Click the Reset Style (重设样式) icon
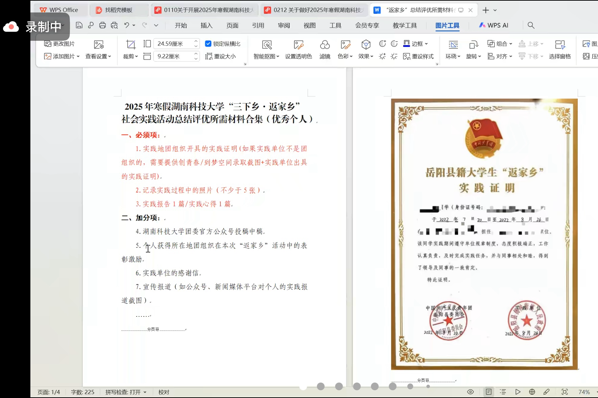 coord(407,56)
